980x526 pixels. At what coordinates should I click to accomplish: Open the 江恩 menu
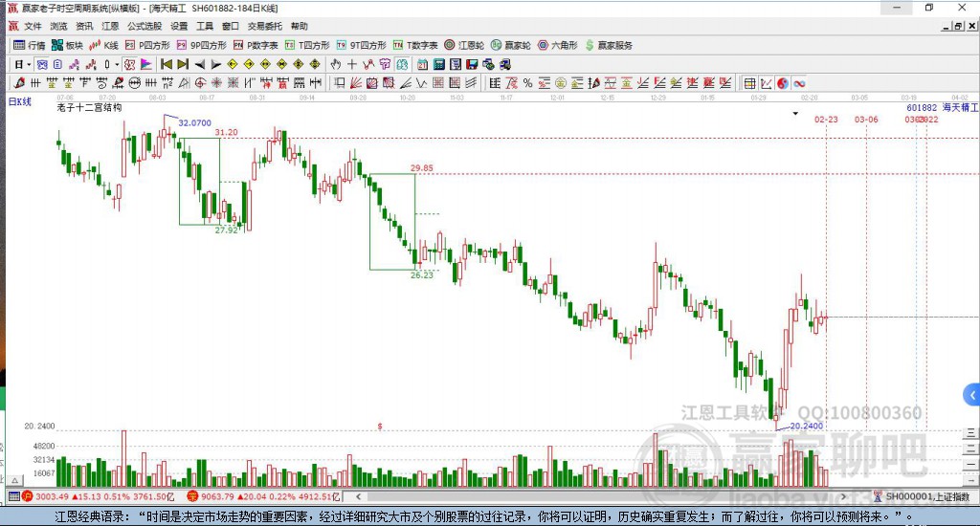(110, 26)
